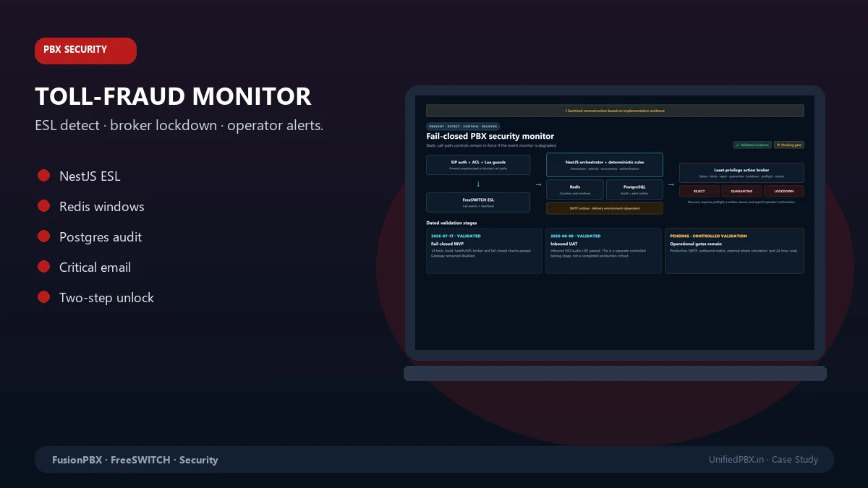Click the 'TOLL-FRAUD MONITOR' heading

[x=173, y=96]
